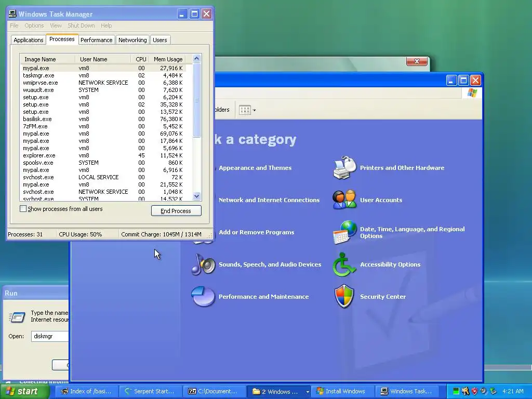Switch to Windows Task... taskbar button
Screen dimensions: 532x399
[x=406, y=392]
